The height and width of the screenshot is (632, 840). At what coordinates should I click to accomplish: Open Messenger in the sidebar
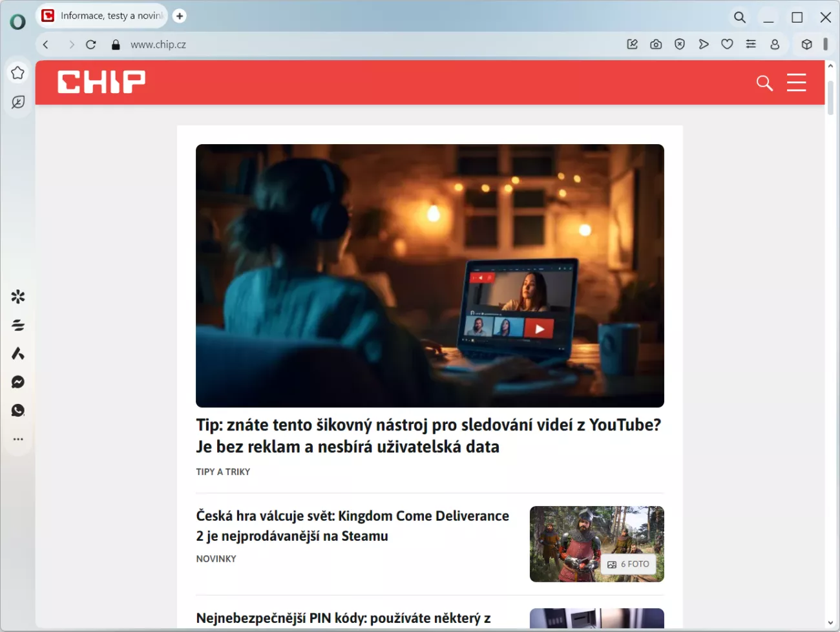click(x=18, y=383)
